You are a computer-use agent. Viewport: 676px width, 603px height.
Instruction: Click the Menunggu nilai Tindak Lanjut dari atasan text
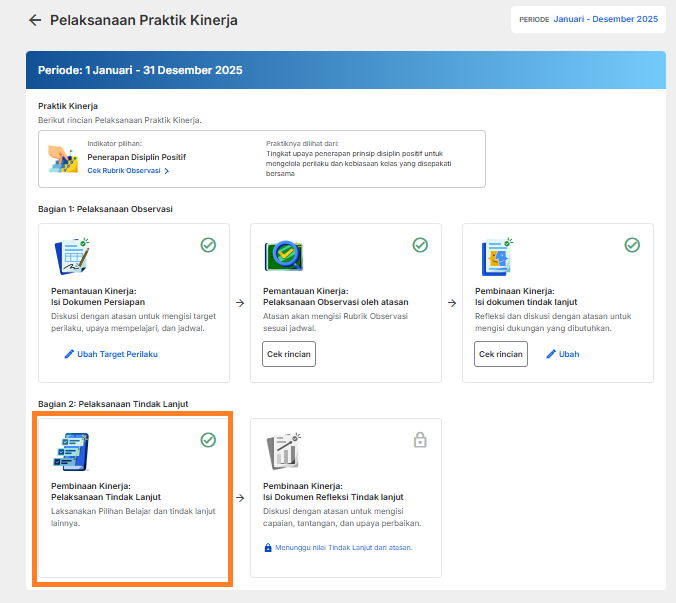pyautogui.click(x=344, y=547)
